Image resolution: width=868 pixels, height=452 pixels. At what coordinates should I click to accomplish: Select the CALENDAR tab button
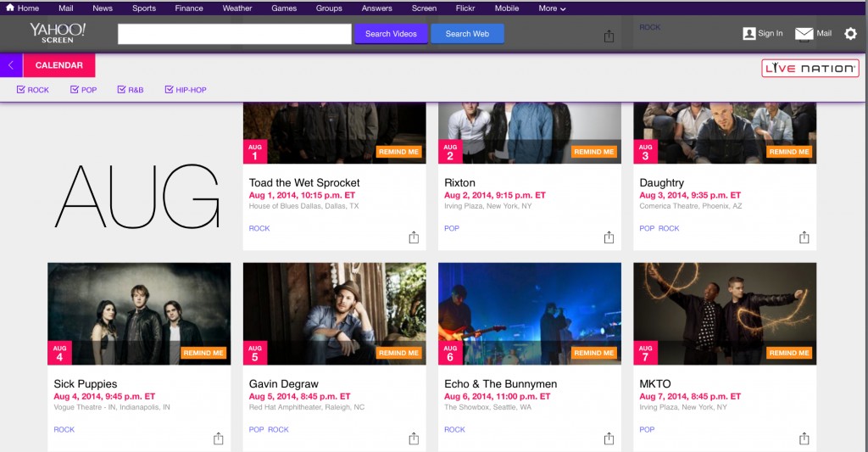pos(59,65)
